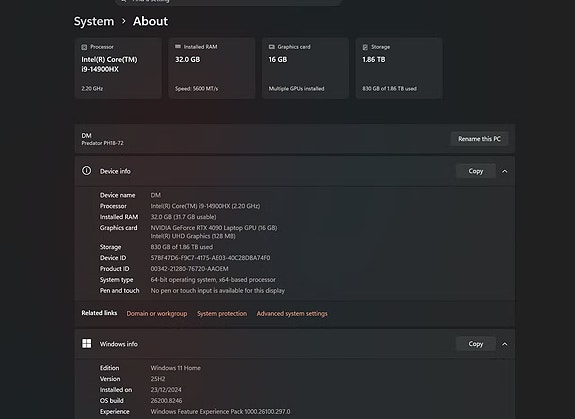Collapse the Windows info section chevron
This screenshot has height=419, width=575.
click(x=505, y=344)
